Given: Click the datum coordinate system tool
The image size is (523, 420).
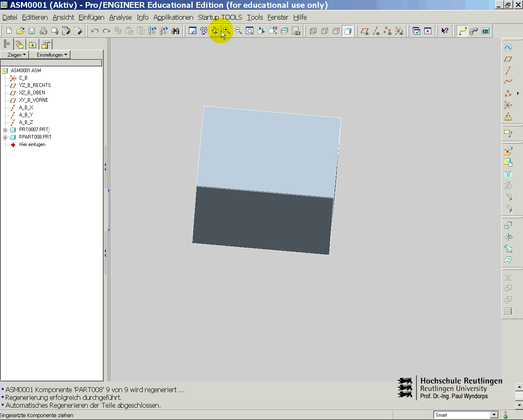Looking at the screenshot, I should [508, 105].
